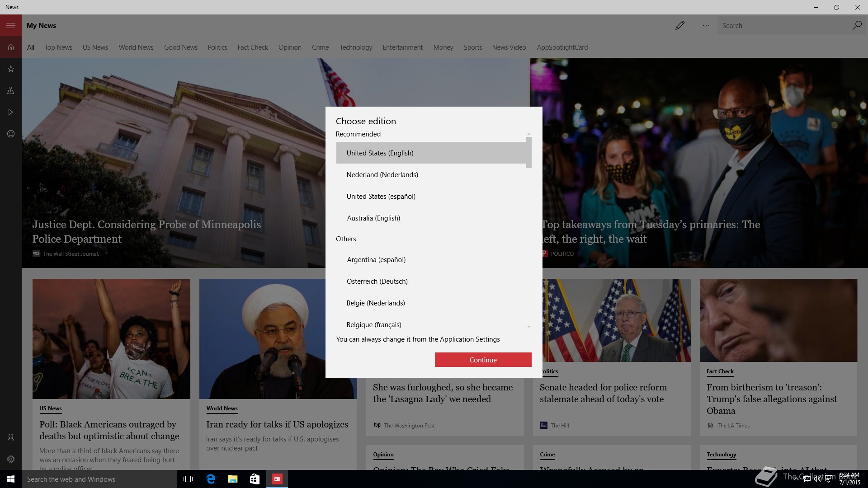Click the search magnifier icon
Image resolution: width=868 pixels, height=488 pixels.
[857, 25]
